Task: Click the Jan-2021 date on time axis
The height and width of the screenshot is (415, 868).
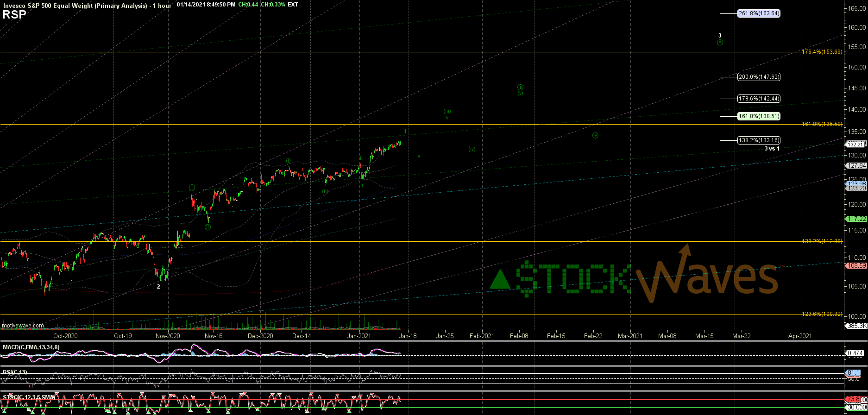Action: tap(359, 336)
